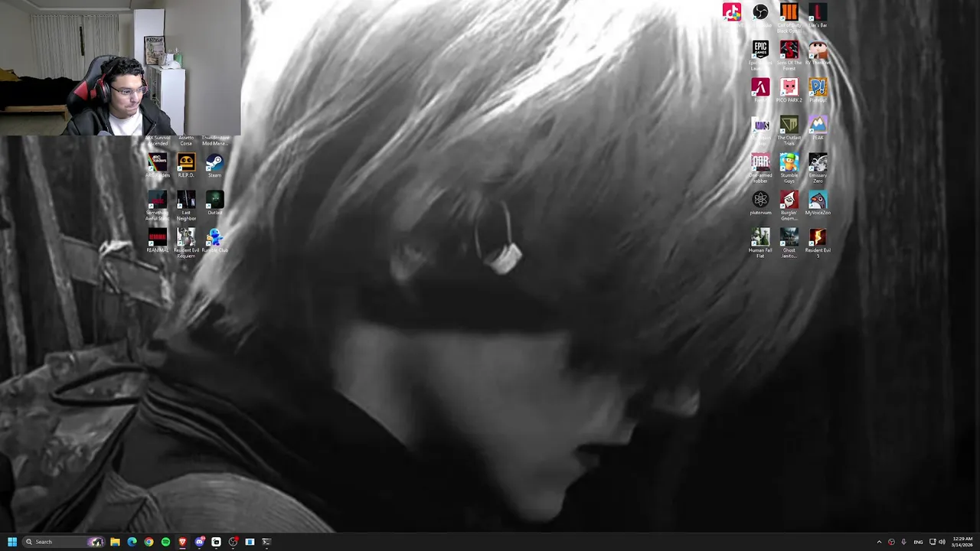Open the Stumble Guys icon
980x551 pixels.
(789, 168)
